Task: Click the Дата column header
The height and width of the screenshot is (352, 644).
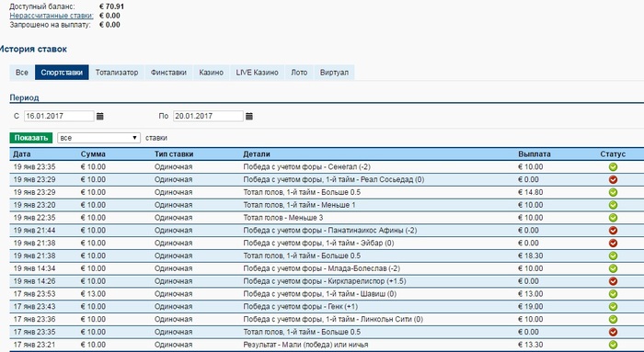Action: point(22,154)
